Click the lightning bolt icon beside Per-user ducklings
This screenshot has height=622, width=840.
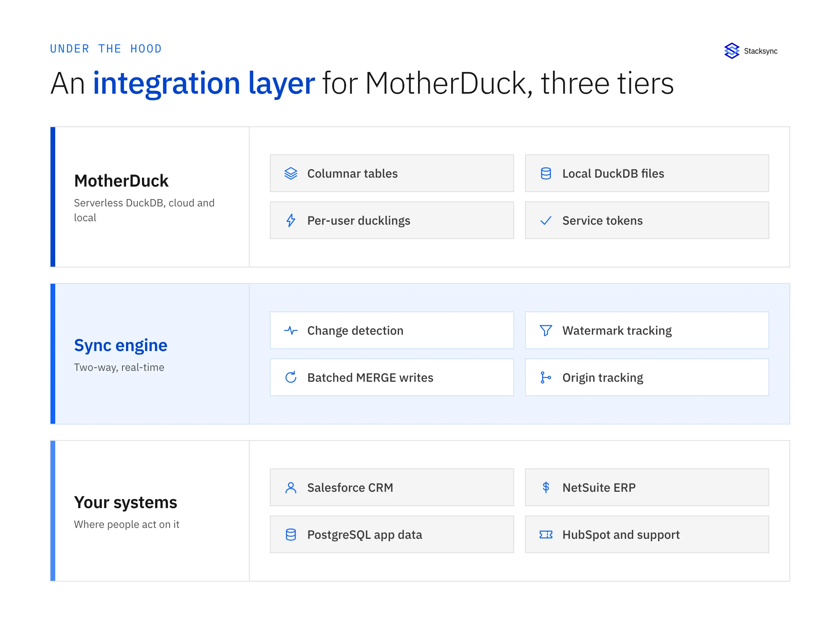[291, 220]
